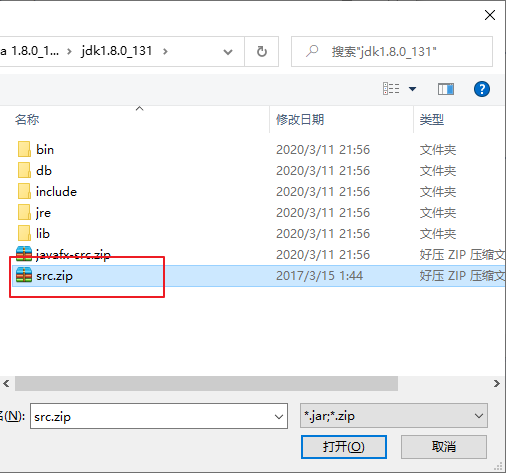Viewport: 506px width, 473px height.
Task: Click the horizontal scrollbar thumb
Action: [206, 383]
